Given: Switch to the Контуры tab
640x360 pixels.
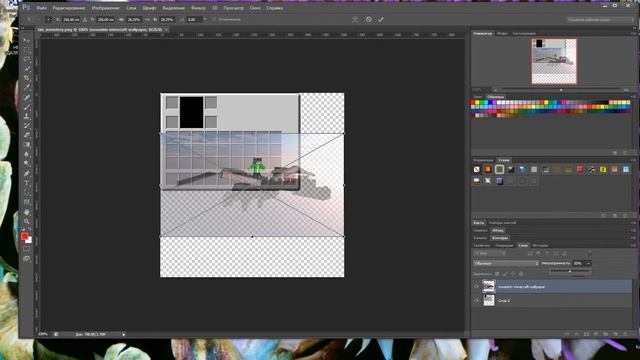Looking at the screenshot, I should coord(500,238).
